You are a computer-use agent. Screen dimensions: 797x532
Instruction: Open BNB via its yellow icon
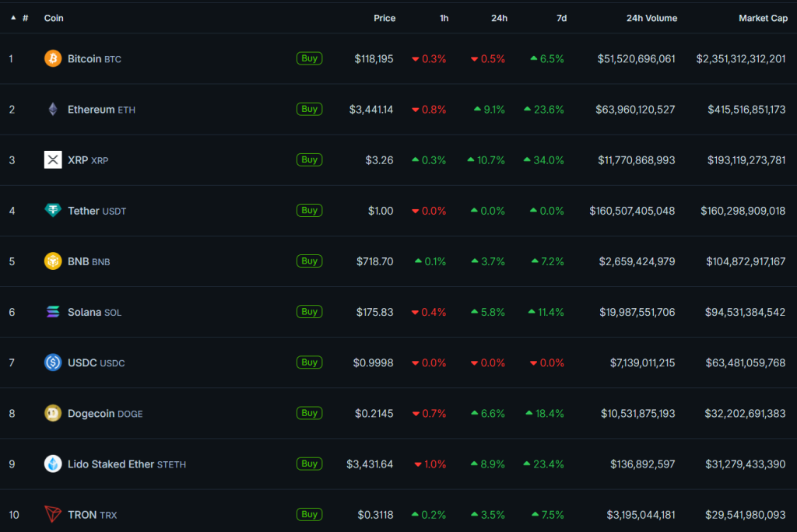[53, 261]
